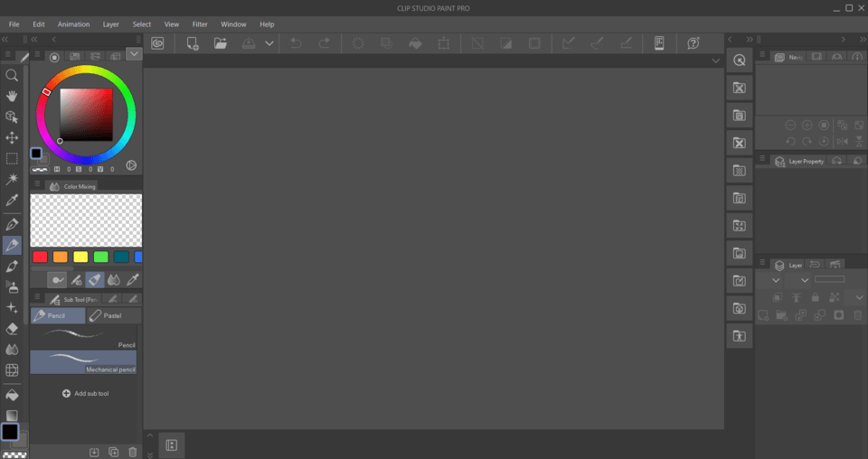This screenshot has width=868, height=459.
Task: Select the Brush tool
Action: pyautogui.click(x=12, y=266)
